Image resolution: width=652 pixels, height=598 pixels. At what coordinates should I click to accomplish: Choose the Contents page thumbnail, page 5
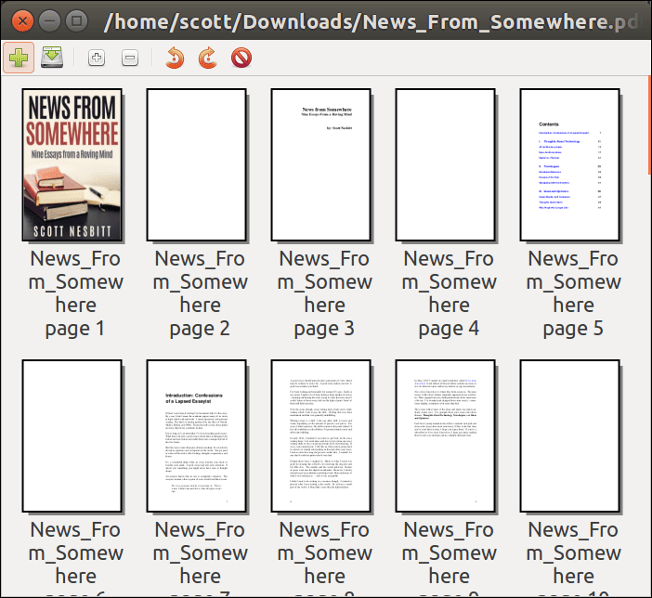tap(570, 165)
